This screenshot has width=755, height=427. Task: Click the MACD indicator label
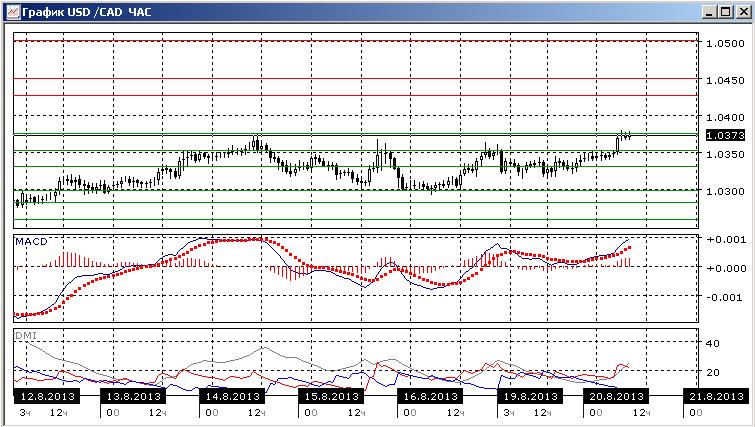[x=31, y=242]
